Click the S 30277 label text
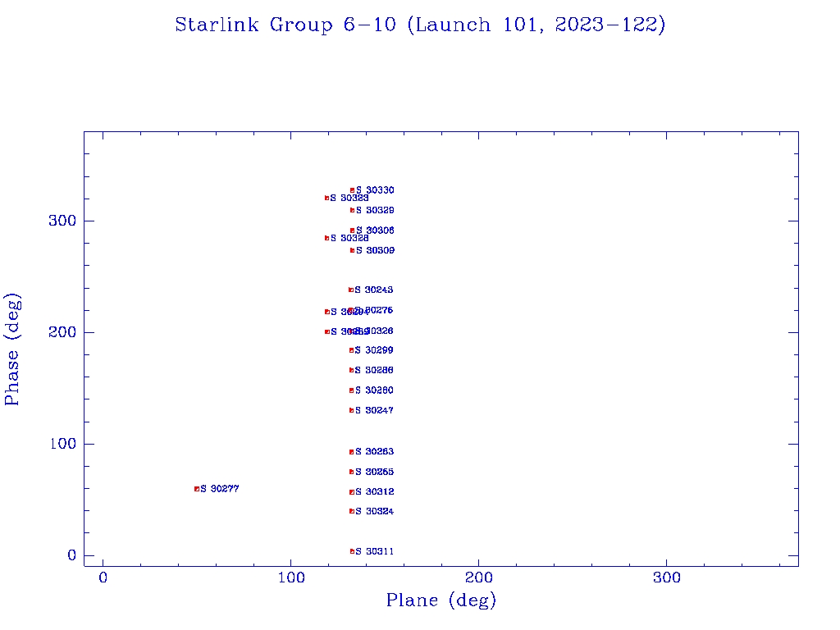Viewport: 840px width, 630px height. coord(220,489)
